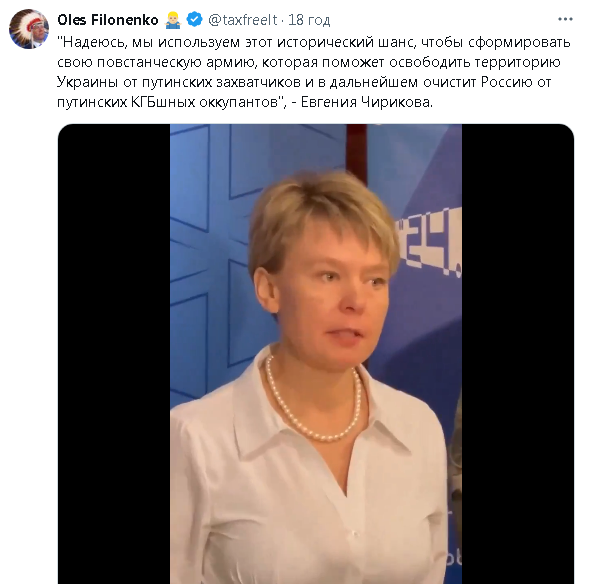
Task: Play the embedded video of the woman
Action: [x=316, y=354]
